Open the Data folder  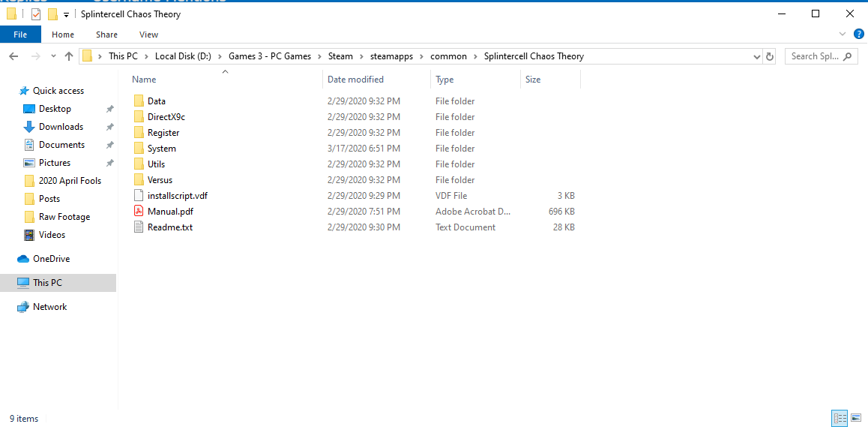tap(157, 101)
